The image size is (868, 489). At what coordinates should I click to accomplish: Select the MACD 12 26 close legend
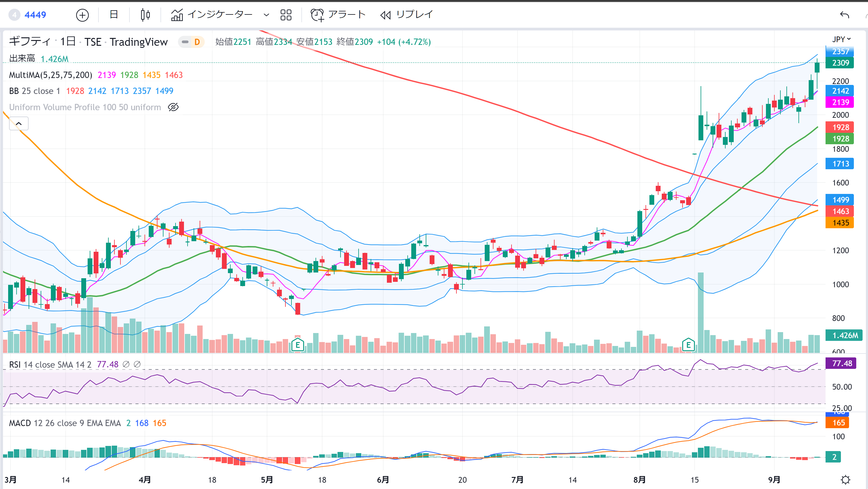(65, 423)
